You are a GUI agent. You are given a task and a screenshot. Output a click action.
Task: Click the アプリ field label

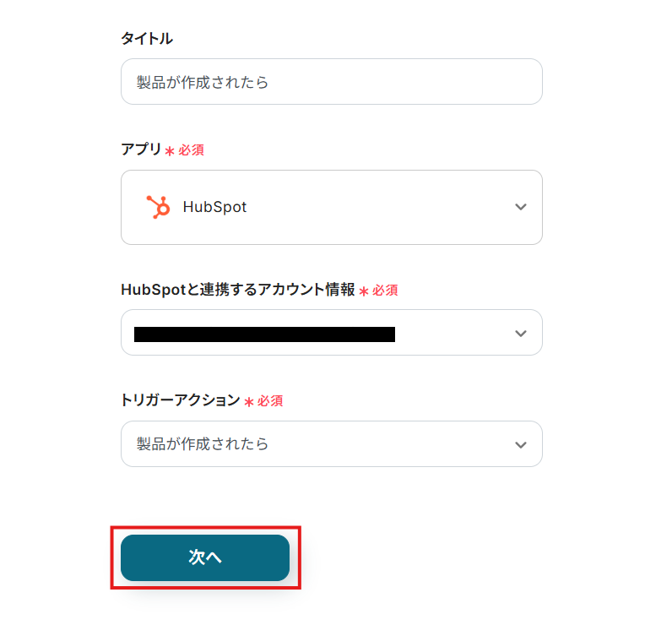click(x=141, y=149)
